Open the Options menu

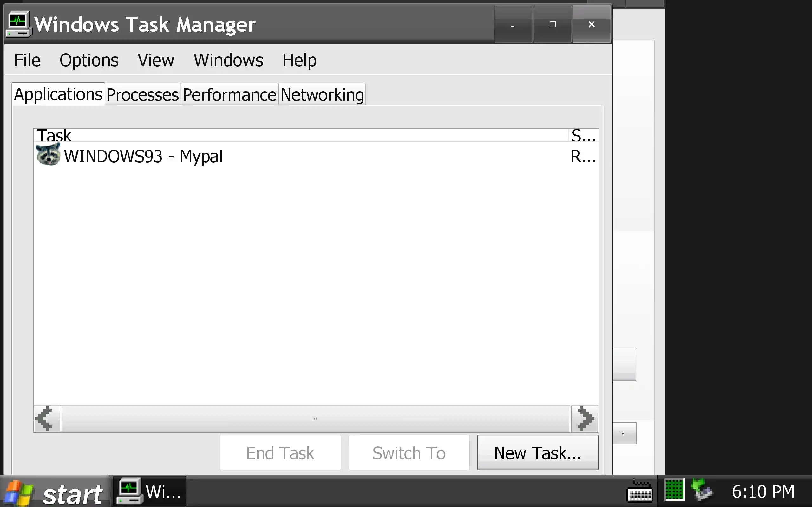click(x=89, y=60)
